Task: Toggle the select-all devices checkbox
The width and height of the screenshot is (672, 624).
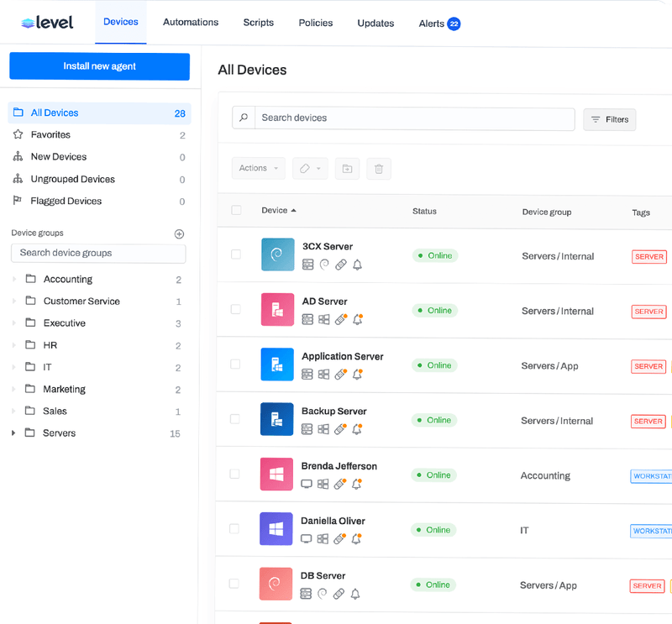Action: [236, 210]
